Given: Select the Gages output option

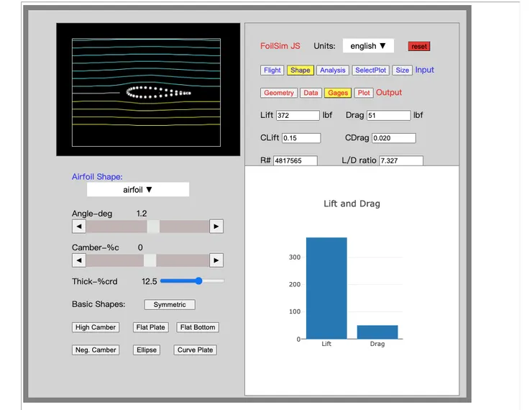Looking at the screenshot, I should click(x=338, y=93).
